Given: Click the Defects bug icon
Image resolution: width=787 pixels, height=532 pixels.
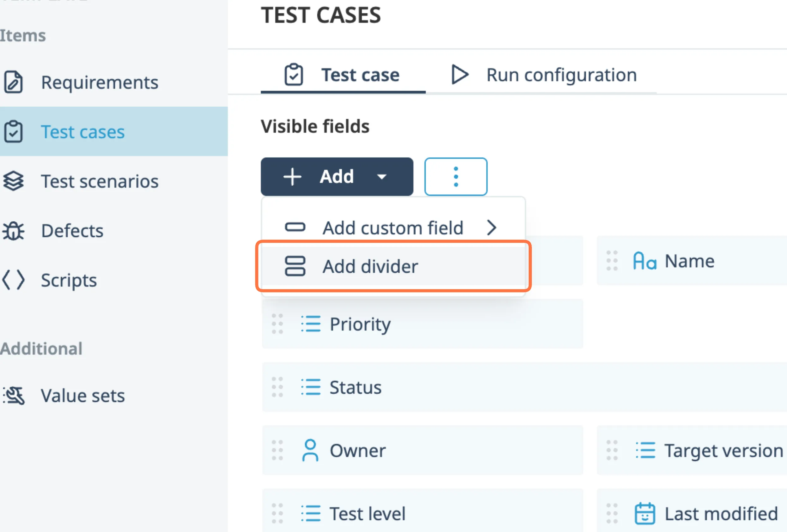Looking at the screenshot, I should 13,231.
